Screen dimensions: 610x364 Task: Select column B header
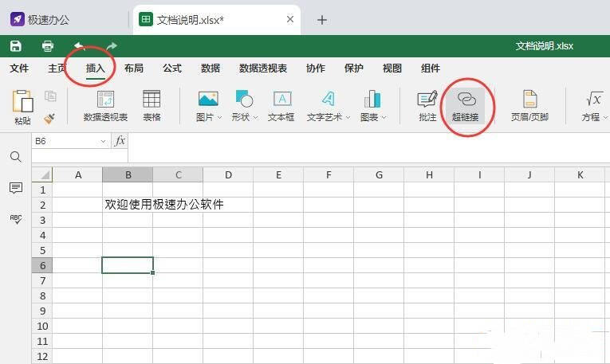click(128, 174)
